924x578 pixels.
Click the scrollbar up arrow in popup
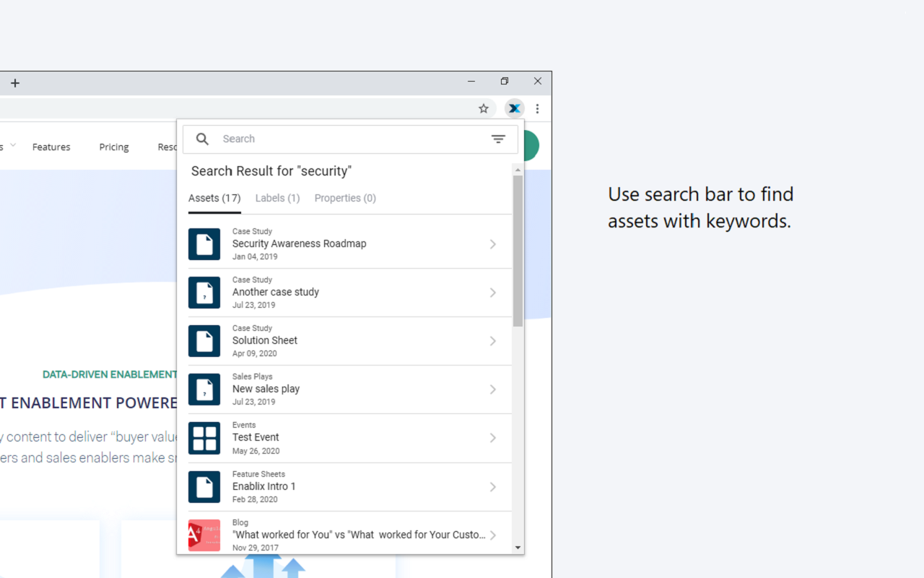[x=518, y=170]
